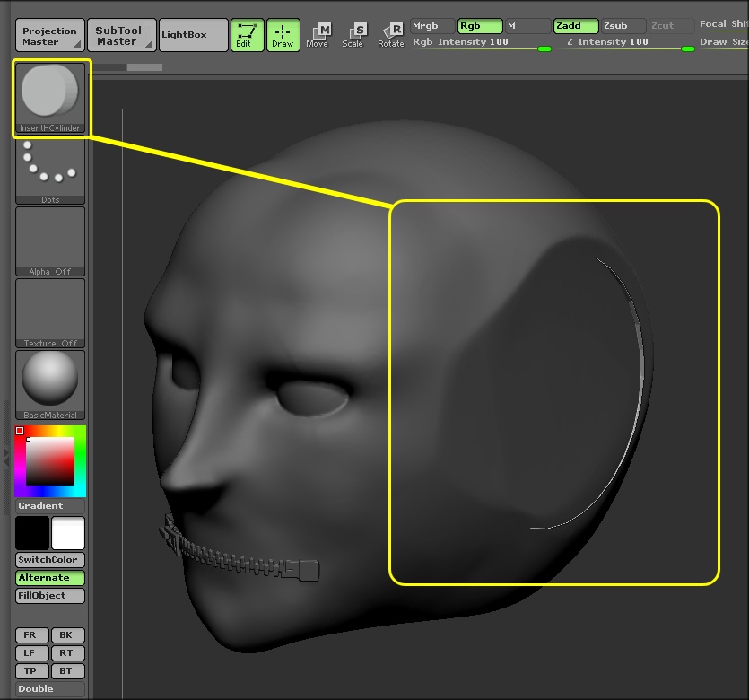749x700 pixels.
Task: Toggle the Alternate color button
Action: (x=50, y=578)
